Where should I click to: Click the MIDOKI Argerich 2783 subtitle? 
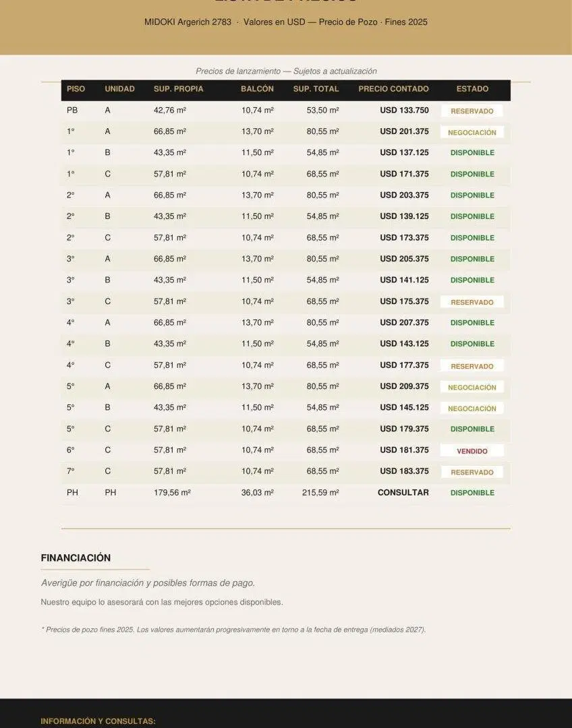point(188,22)
